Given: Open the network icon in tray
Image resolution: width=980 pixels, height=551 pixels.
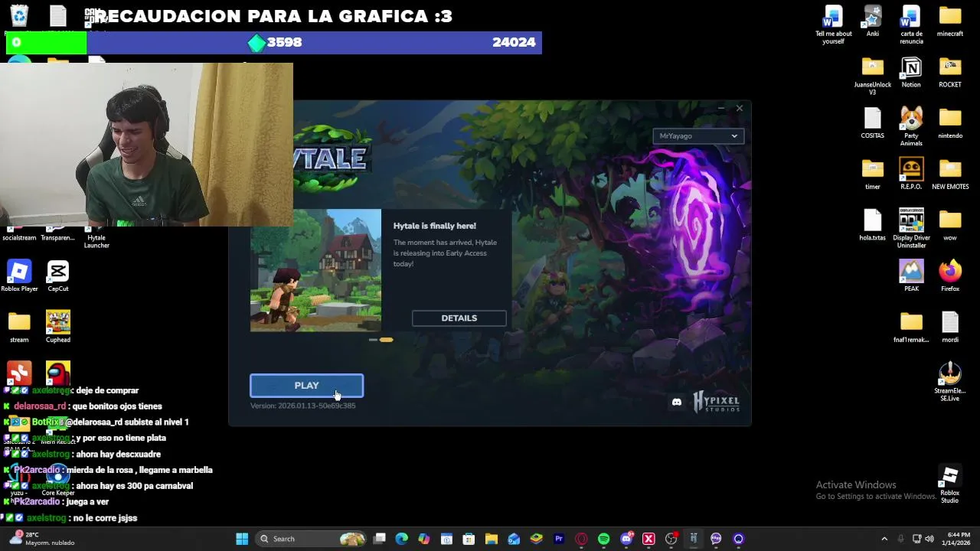Looking at the screenshot, I should [x=916, y=539].
